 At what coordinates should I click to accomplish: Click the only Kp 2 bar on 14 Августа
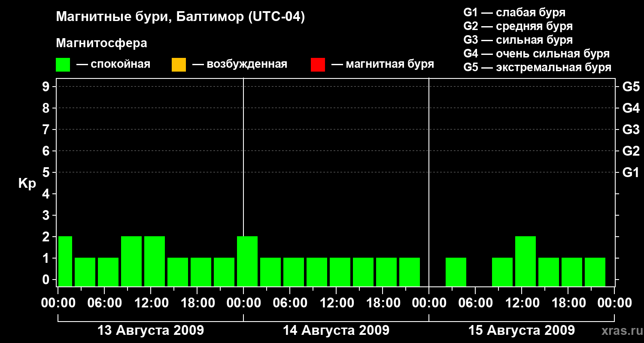click(247, 261)
